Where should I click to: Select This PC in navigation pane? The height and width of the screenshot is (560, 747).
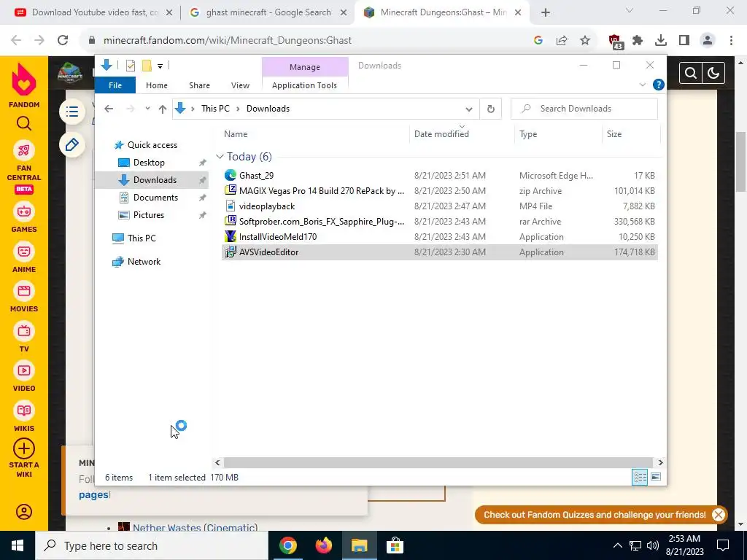[x=142, y=238]
